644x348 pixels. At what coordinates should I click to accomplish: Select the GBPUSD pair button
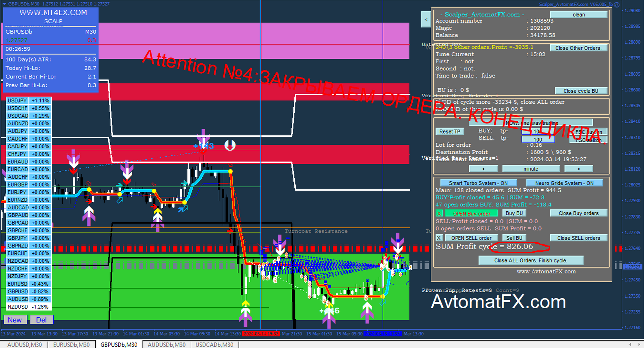click(18, 291)
